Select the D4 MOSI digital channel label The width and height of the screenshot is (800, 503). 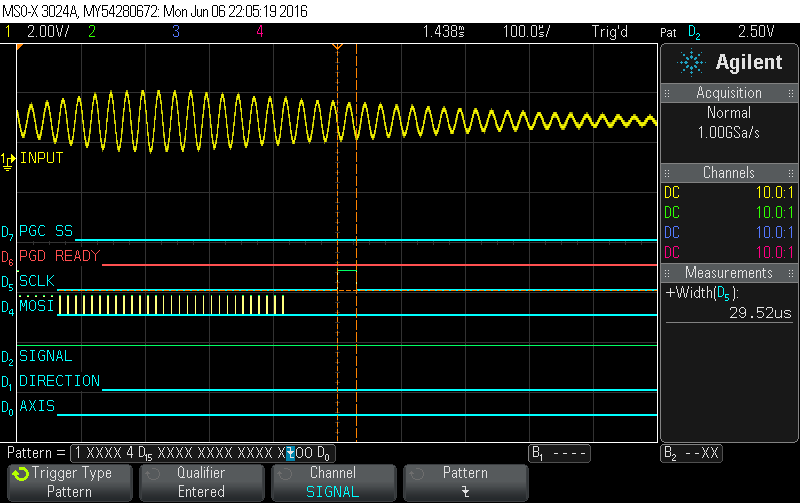tap(36, 305)
